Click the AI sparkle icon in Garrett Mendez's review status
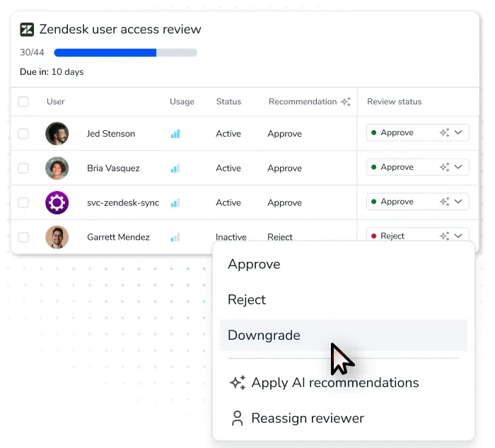 point(445,236)
